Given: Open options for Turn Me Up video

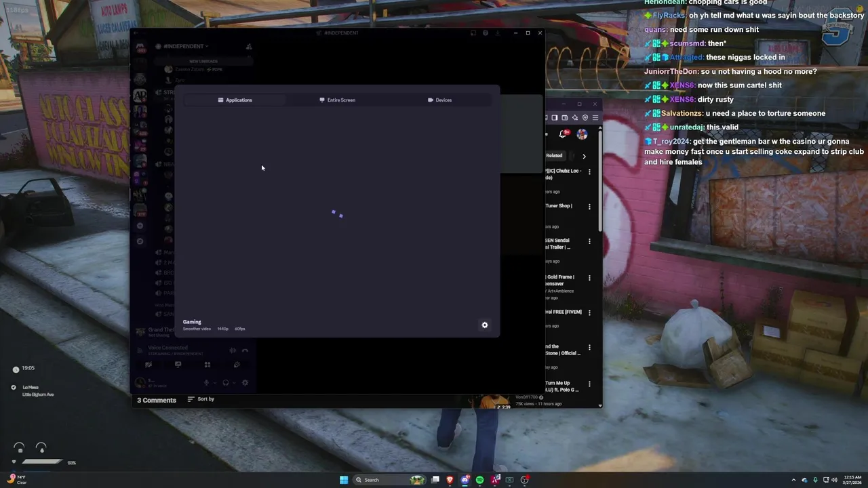Looking at the screenshot, I should [589, 384].
